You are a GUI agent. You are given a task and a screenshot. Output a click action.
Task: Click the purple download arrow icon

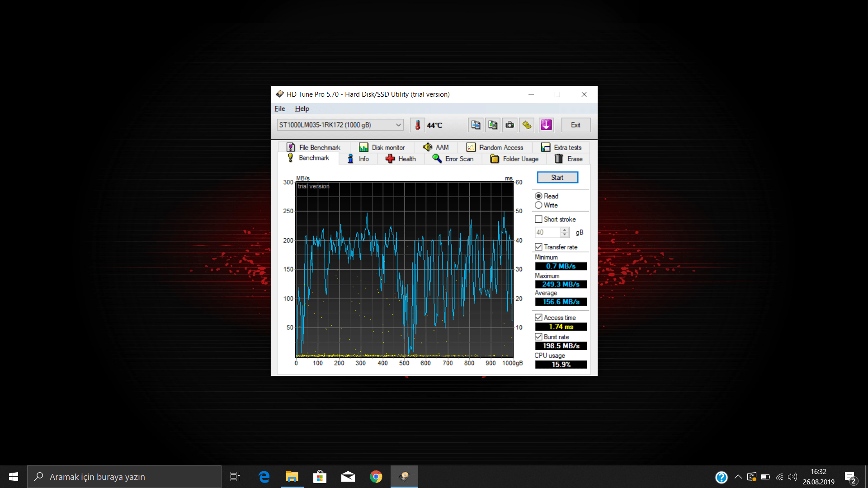pyautogui.click(x=546, y=125)
